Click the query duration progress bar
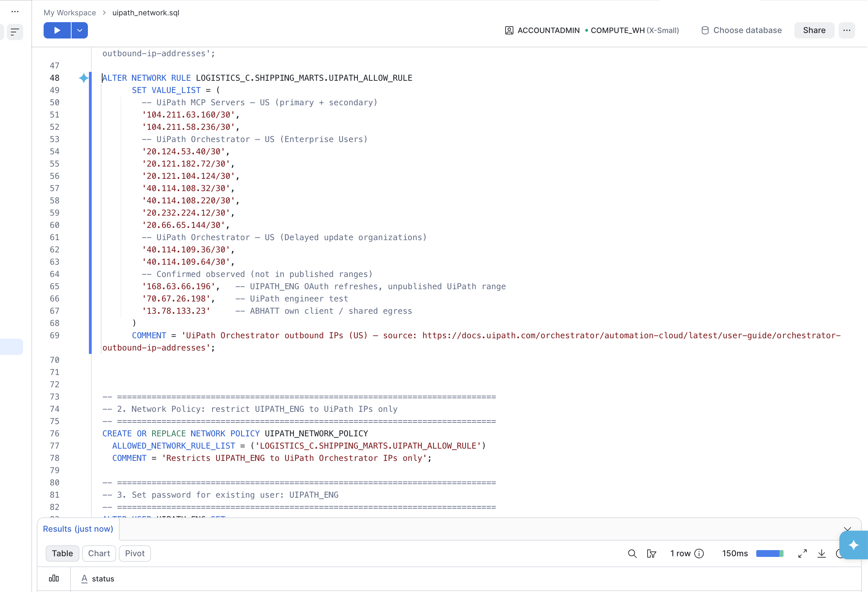 tap(770, 554)
